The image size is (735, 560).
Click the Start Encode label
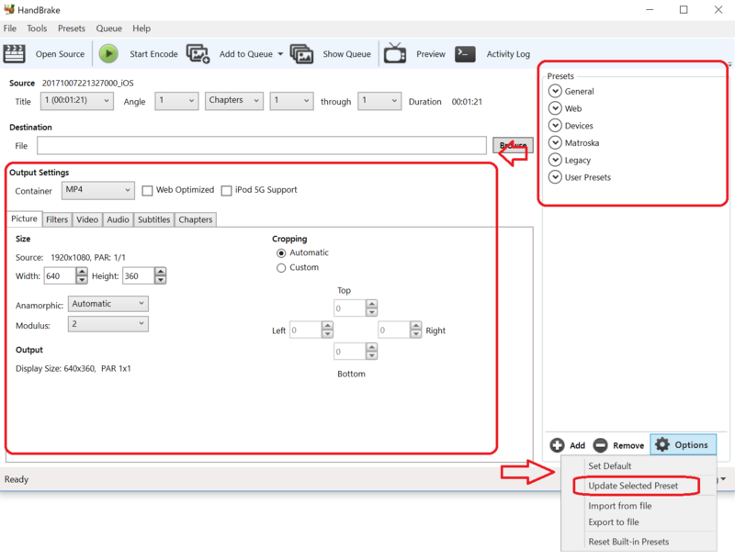point(153,54)
